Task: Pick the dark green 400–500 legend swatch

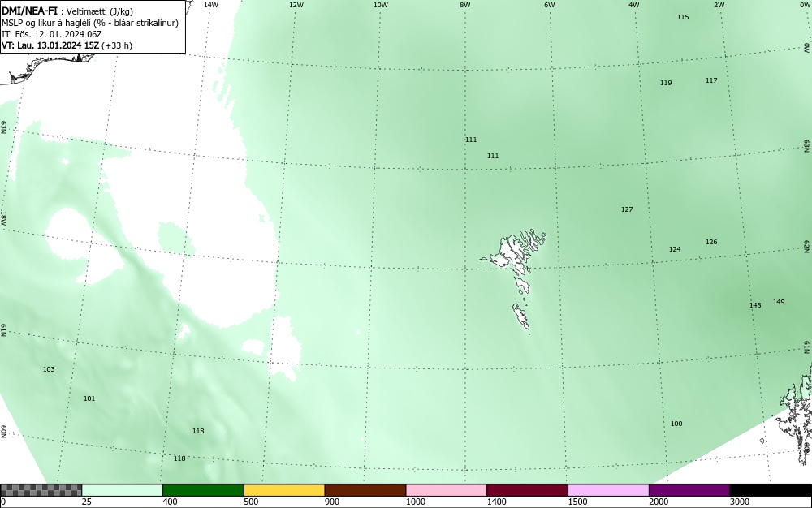Action: 203,490
